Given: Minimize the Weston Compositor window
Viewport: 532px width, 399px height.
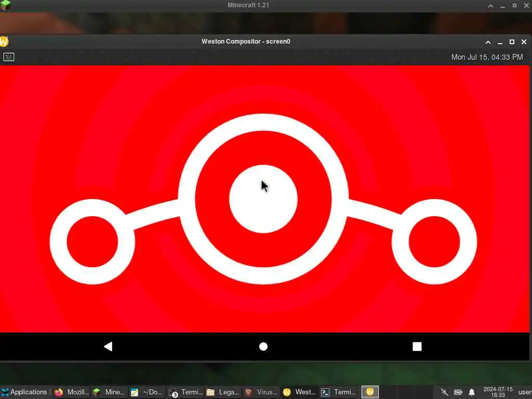Looking at the screenshot, I should (x=500, y=43).
